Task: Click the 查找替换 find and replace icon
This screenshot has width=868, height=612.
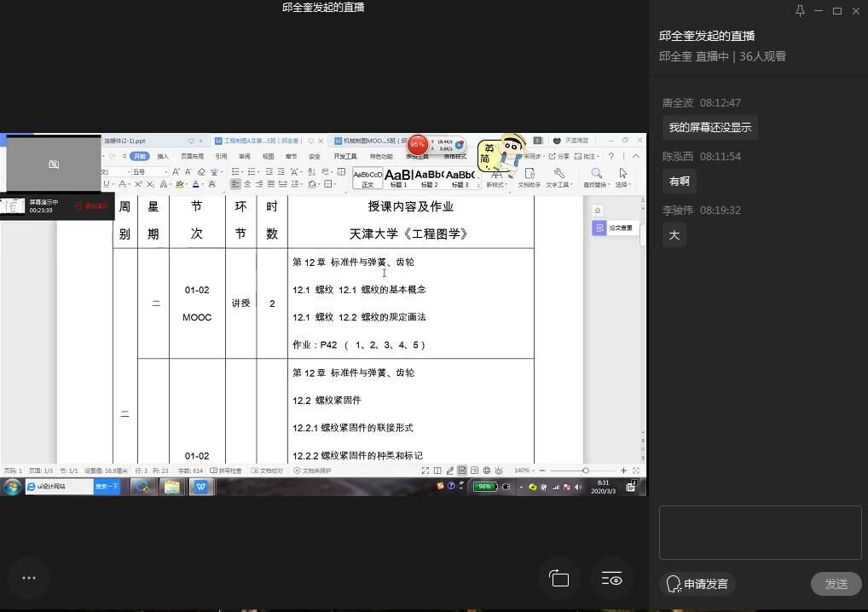Action: 596,177
